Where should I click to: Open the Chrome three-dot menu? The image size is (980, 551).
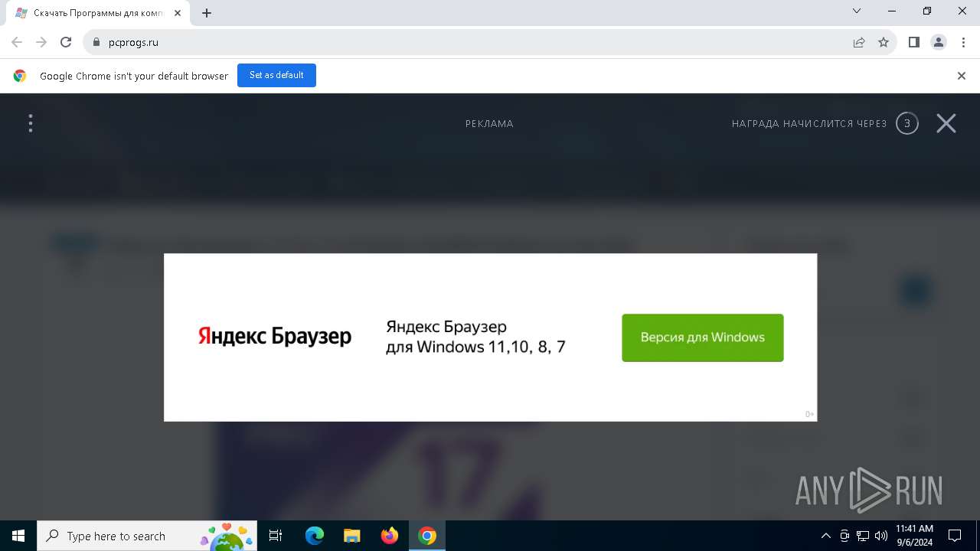coord(963,42)
